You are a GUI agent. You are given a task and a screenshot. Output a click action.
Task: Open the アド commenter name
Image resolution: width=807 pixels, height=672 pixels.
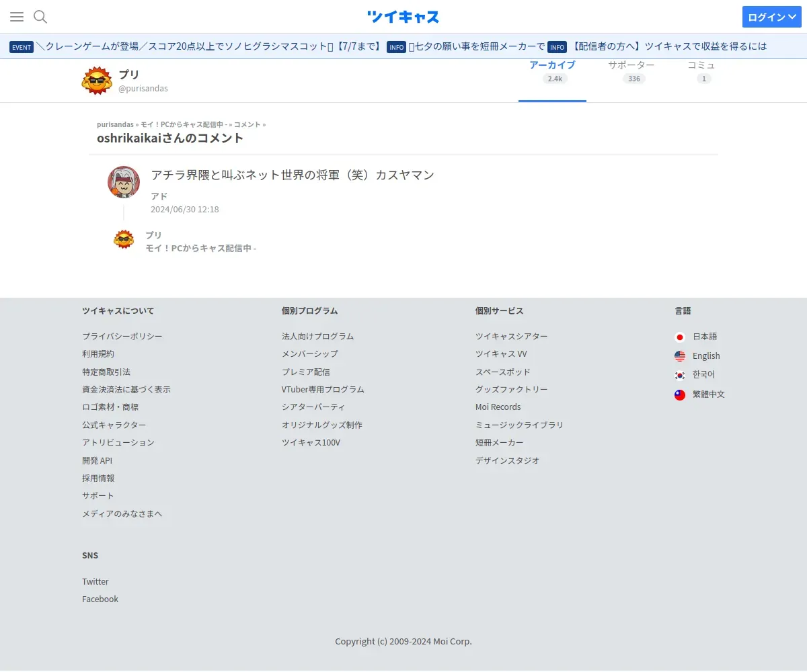tap(159, 196)
